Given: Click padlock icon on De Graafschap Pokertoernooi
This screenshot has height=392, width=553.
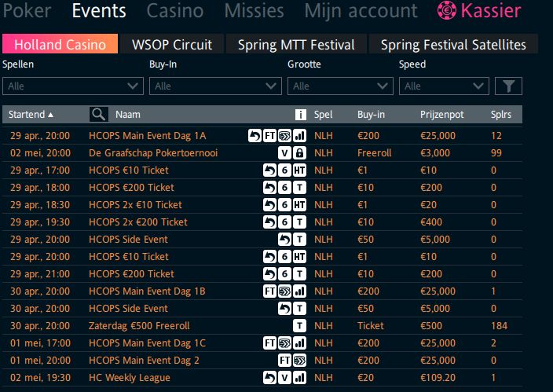Looking at the screenshot, I should [x=299, y=152].
